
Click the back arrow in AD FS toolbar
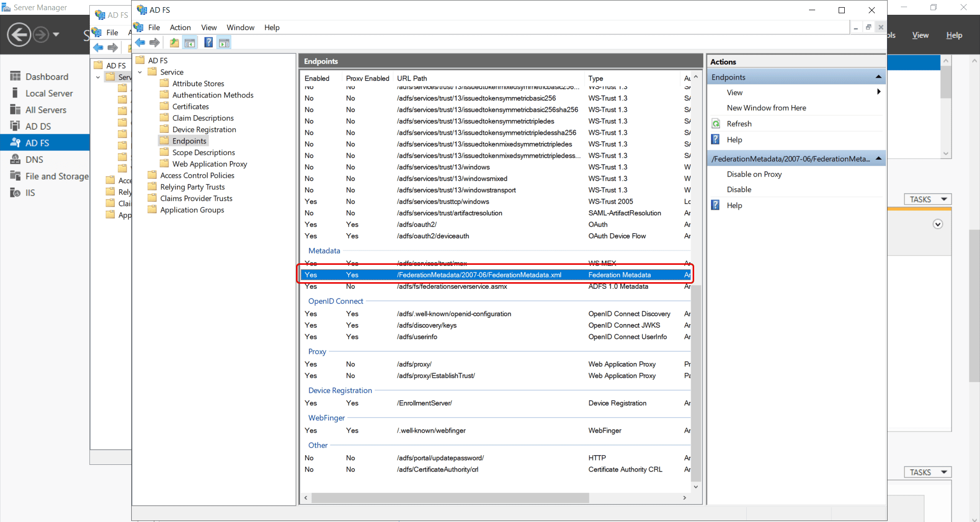(x=140, y=42)
